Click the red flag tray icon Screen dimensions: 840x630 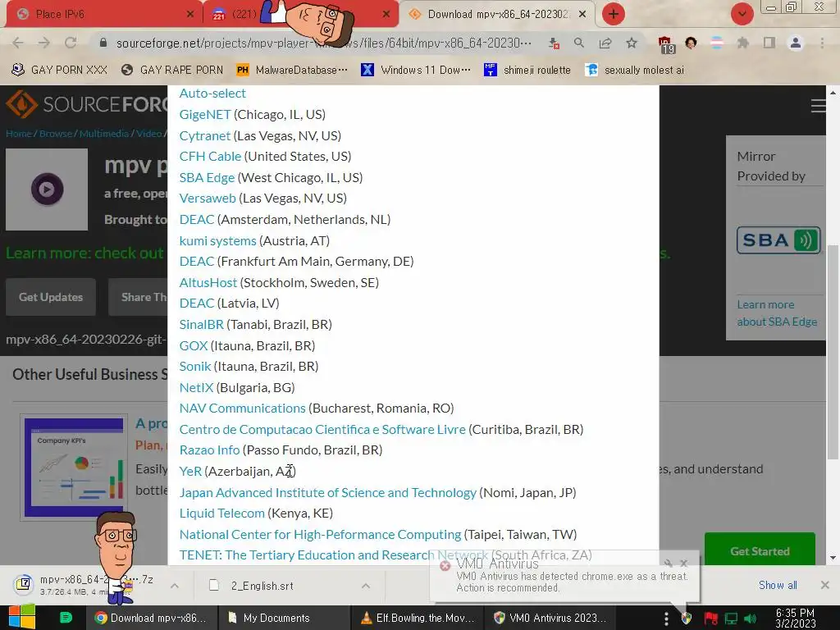[711, 619]
